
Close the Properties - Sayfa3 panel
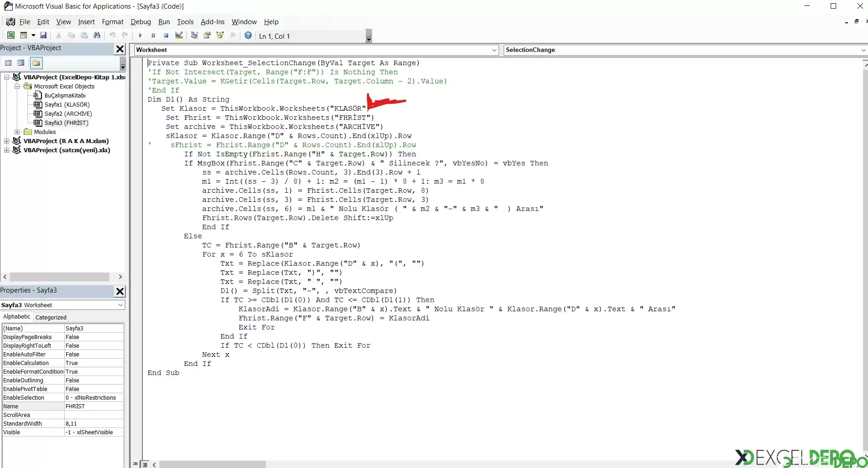point(120,291)
